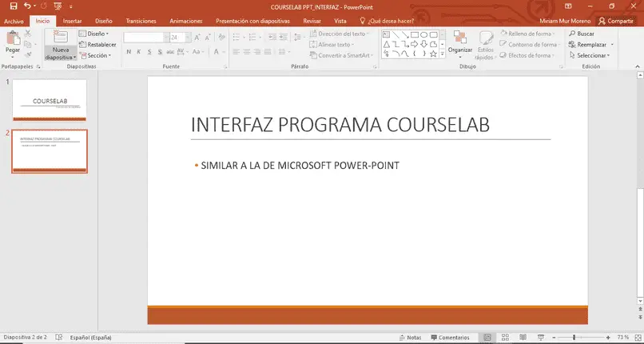The width and height of the screenshot is (644, 344).
Task: Click the Compartir button
Action: click(x=617, y=21)
